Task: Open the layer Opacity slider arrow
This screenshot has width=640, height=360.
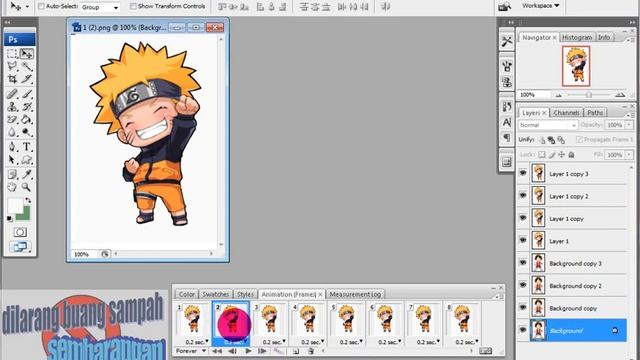Action: [629, 125]
